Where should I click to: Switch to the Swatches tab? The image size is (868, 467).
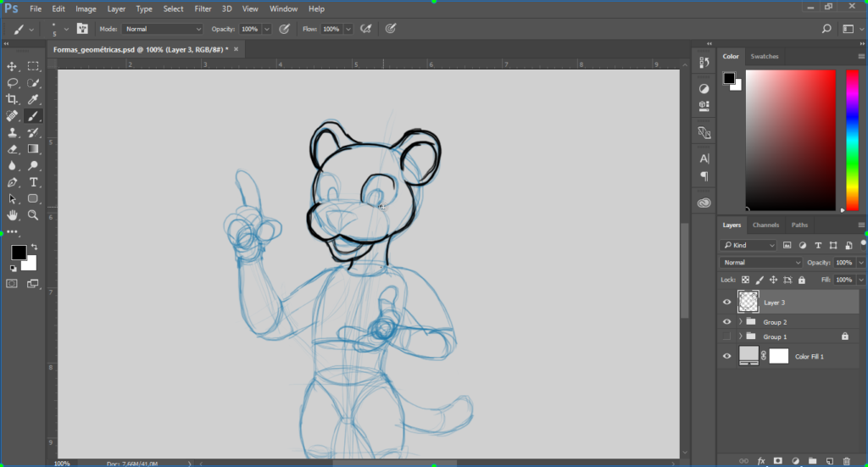coord(765,57)
